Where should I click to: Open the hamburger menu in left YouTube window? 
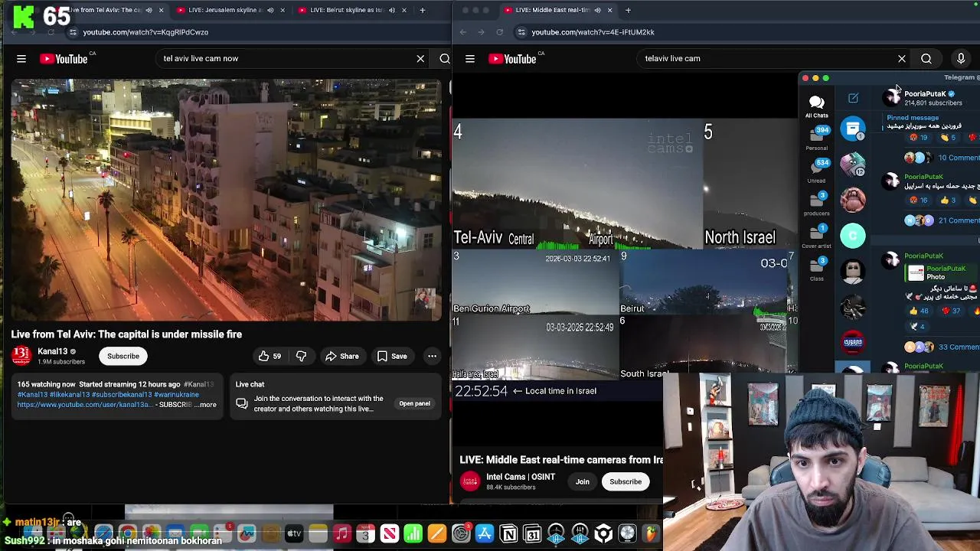21,58
